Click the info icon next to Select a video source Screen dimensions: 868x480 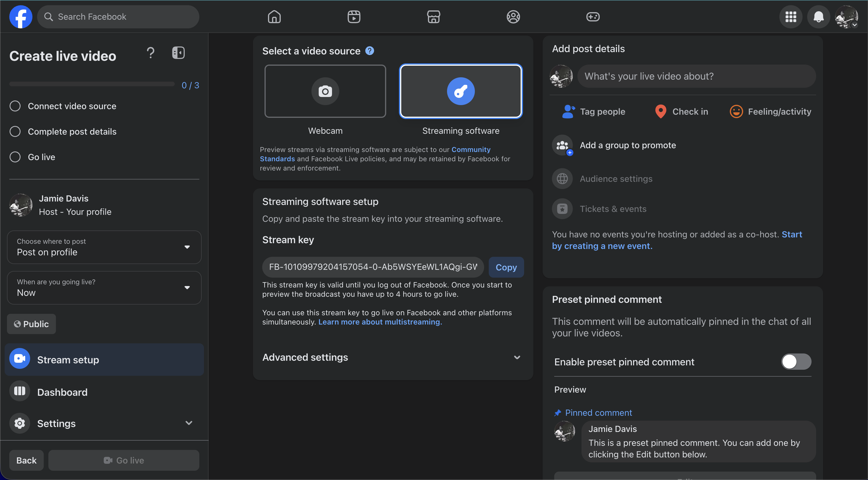[x=370, y=51]
